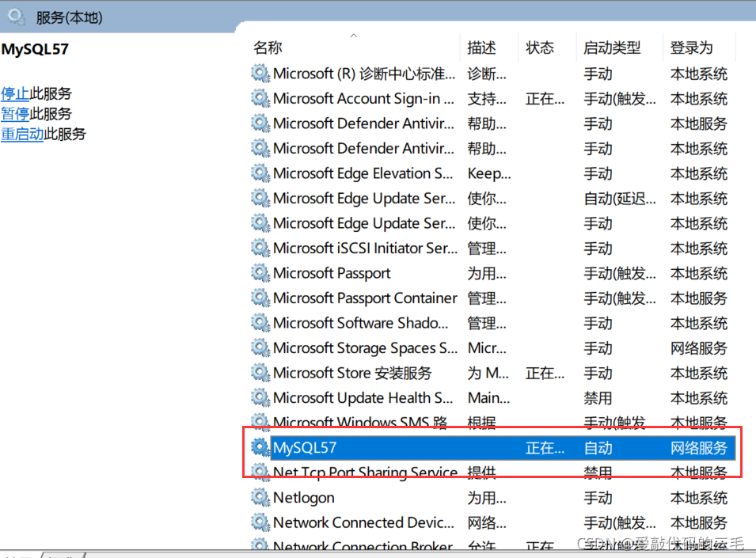Select the Microsoft Passport Container service name
The width and height of the screenshot is (756, 558).
[365, 298]
